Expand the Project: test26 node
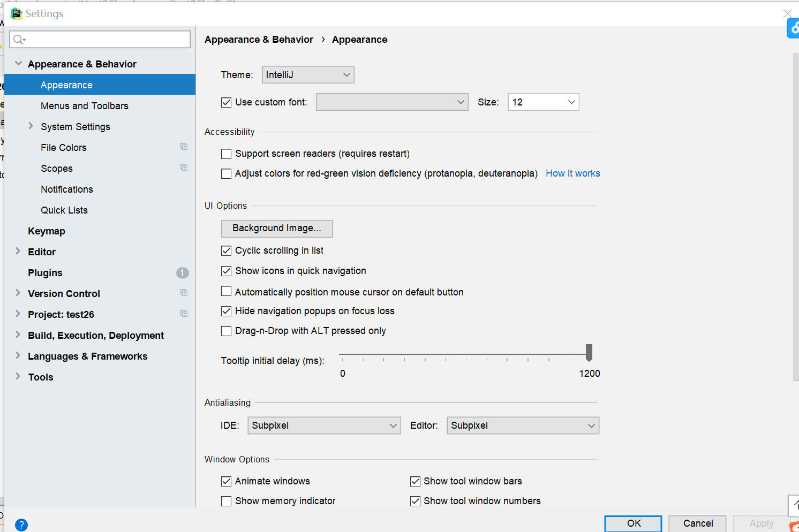Image resolution: width=799 pixels, height=532 pixels. (x=18, y=314)
